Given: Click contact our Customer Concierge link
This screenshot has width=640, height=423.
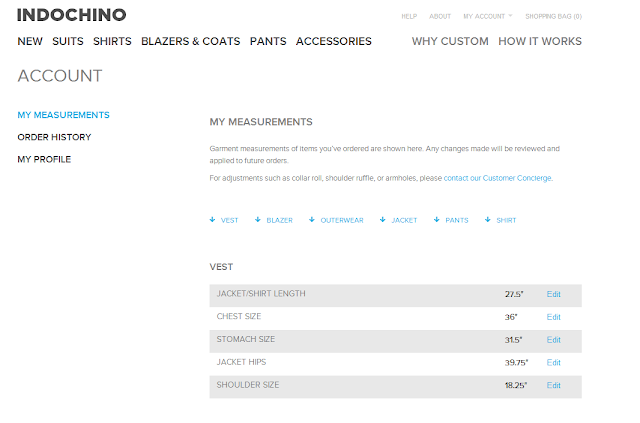Looking at the screenshot, I should tap(497, 178).
